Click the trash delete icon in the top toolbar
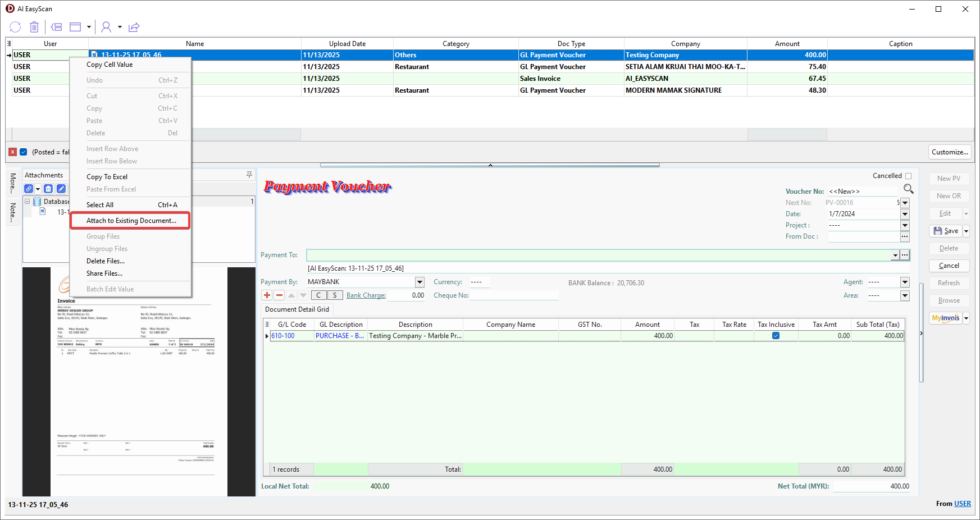 (x=34, y=27)
